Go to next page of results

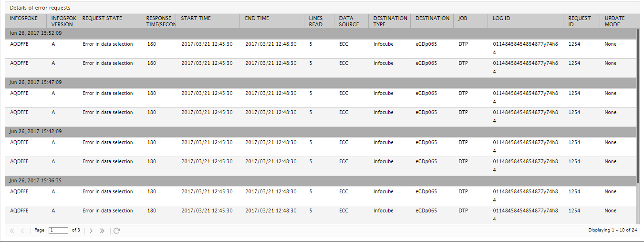coord(91,231)
